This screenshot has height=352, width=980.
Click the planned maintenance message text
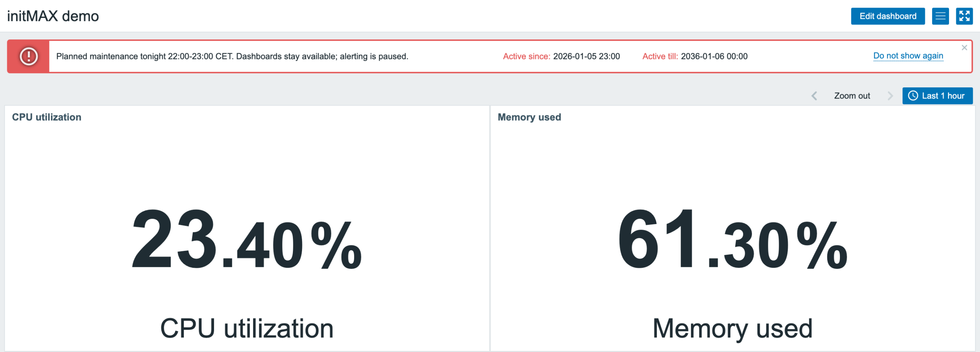[232, 56]
